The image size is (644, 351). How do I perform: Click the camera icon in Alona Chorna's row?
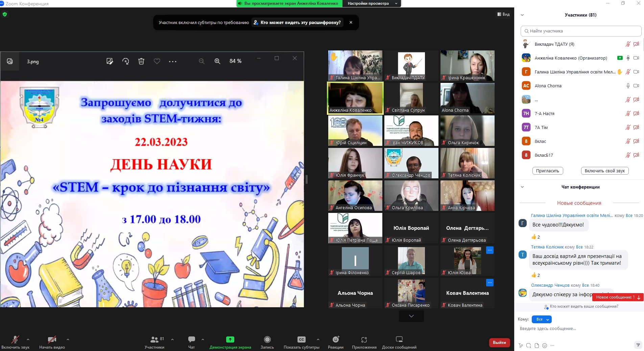click(636, 86)
